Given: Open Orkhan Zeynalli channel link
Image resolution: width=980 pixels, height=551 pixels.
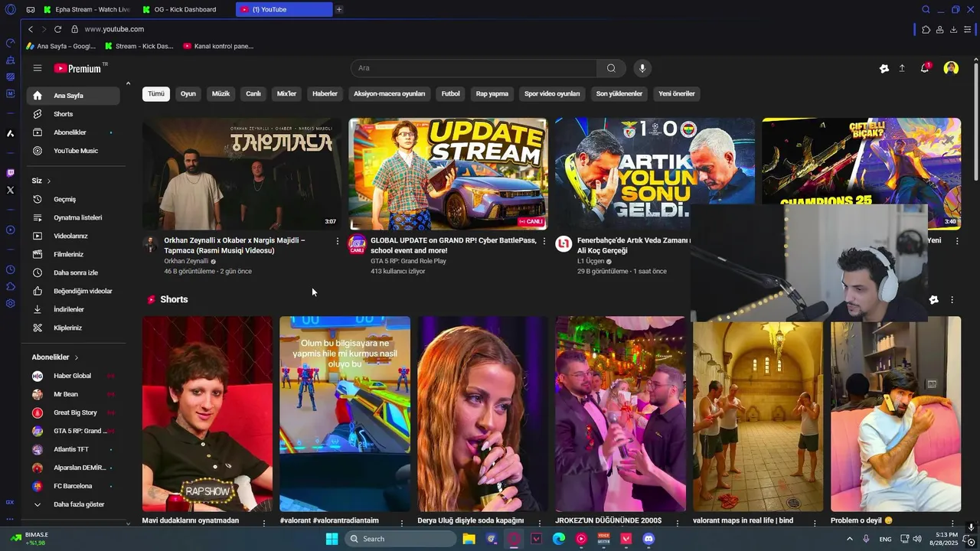Looking at the screenshot, I should coord(186,261).
